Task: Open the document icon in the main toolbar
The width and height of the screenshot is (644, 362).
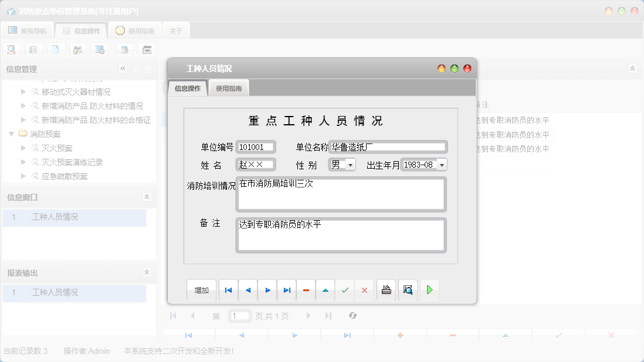Action: click(56, 49)
